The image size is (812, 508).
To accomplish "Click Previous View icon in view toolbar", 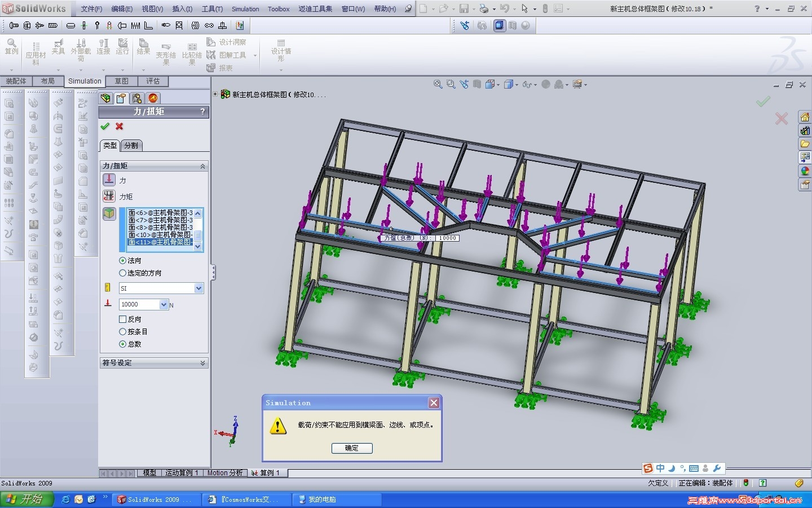I will (464, 84).
